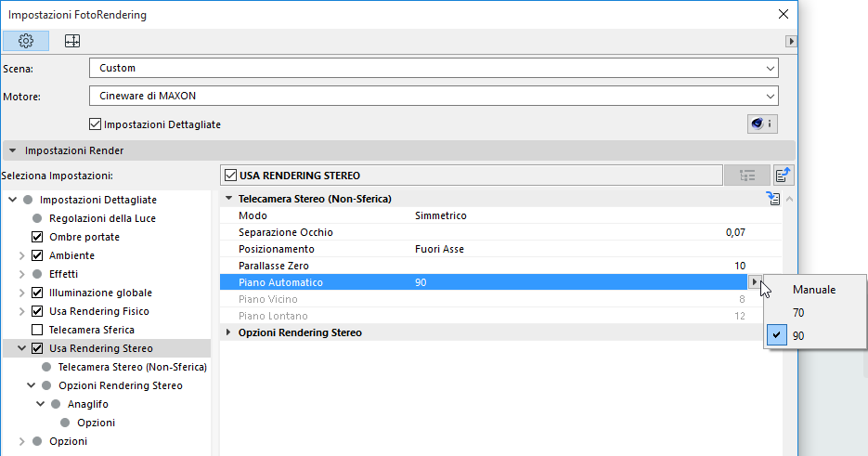Choose Manuale from popup menu
The height and width of the screenshot is (456, 868).
point(815,289)
